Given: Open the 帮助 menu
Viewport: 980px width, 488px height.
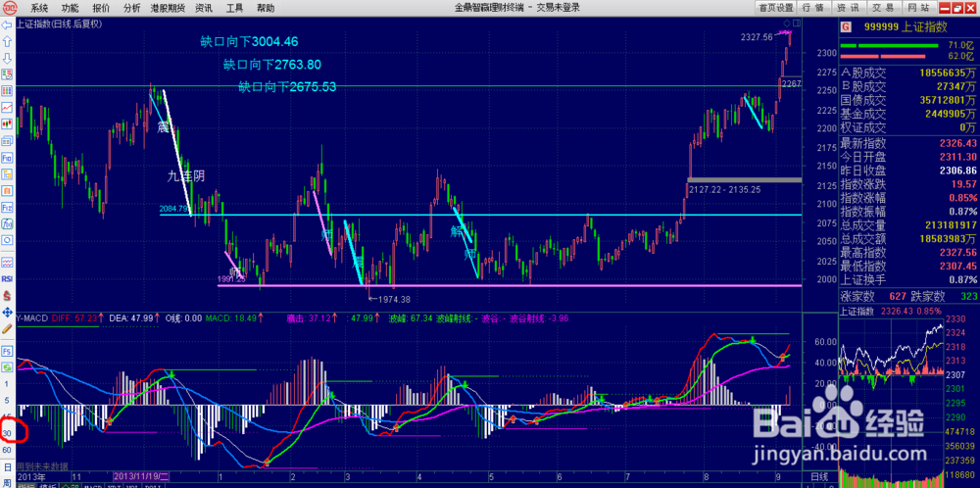Looking at the screenshot, I should (x=265, y=8).
